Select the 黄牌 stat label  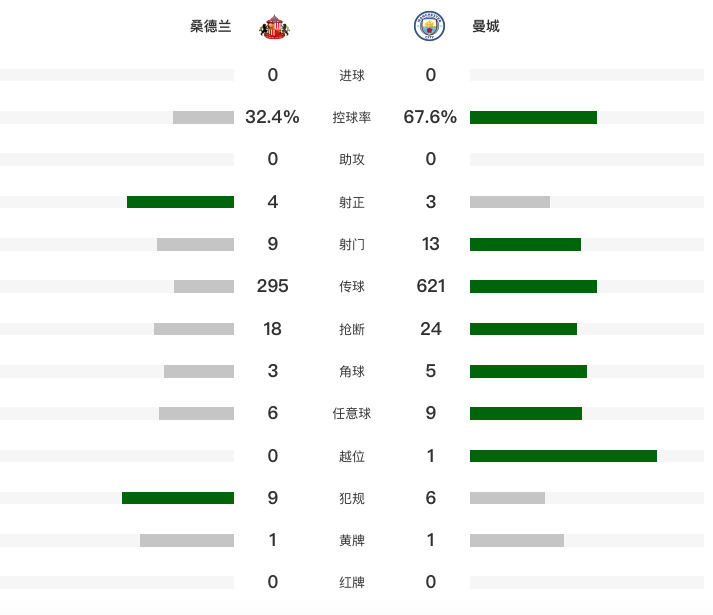pyautogui.click(x=352, y=540)
